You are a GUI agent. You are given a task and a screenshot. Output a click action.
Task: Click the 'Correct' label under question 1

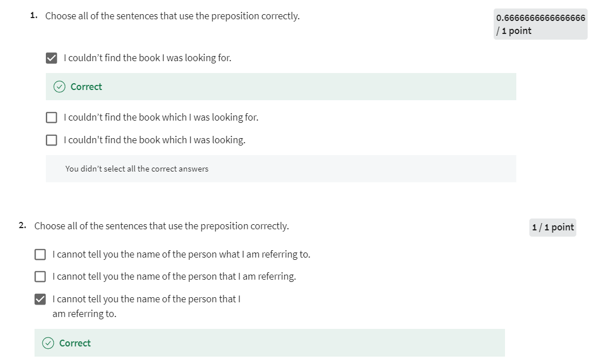(x=86, y=87)
